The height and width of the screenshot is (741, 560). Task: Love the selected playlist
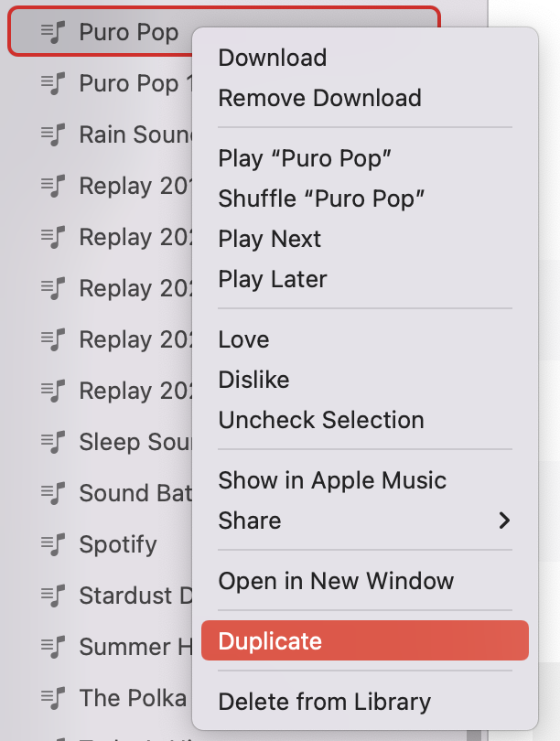click(x=243, y=339)
